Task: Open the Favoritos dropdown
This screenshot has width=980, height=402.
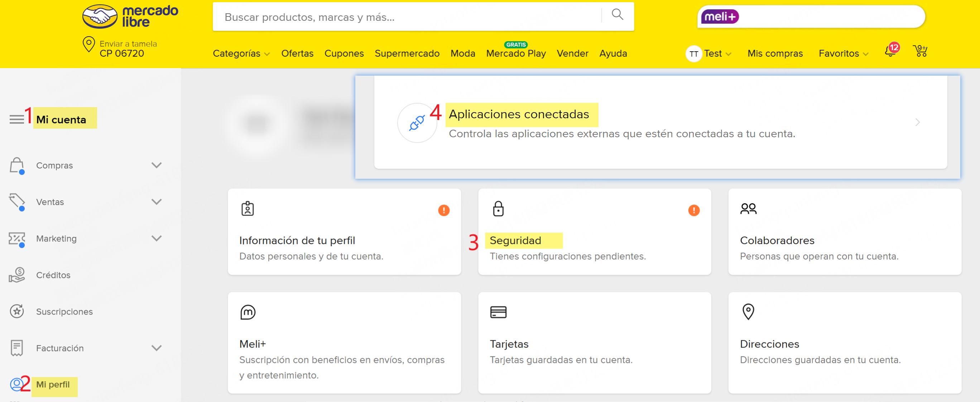Action: [x=844, y=53]
